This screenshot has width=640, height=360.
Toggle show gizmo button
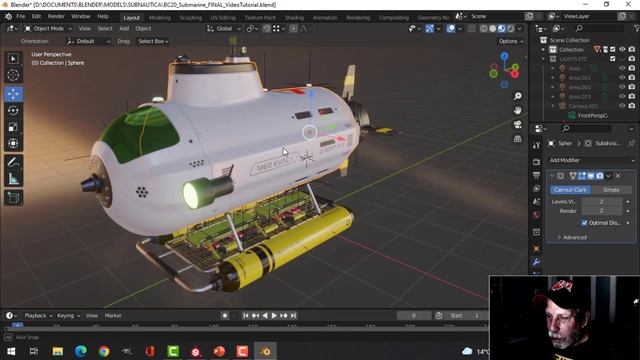[x=430, y=29]
